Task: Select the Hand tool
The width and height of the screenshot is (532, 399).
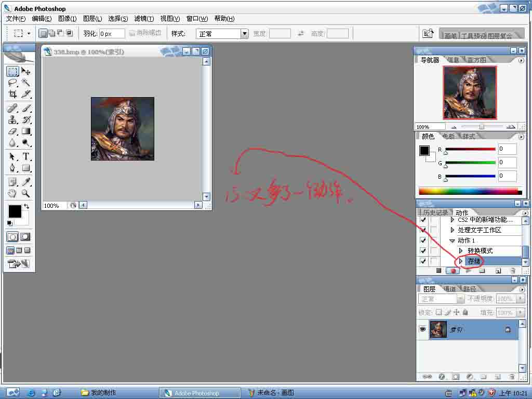Action: (12, 194)
